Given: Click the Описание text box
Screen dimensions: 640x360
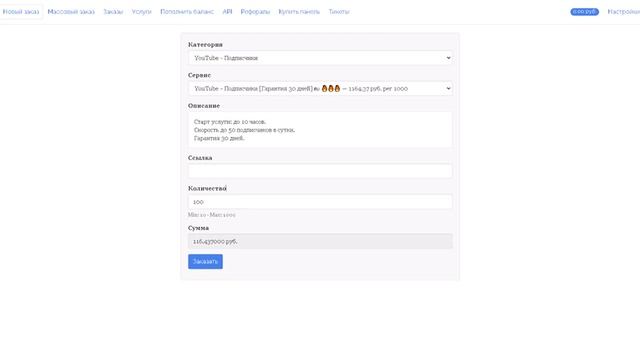Looking at the screenshot, I should 320,130.
